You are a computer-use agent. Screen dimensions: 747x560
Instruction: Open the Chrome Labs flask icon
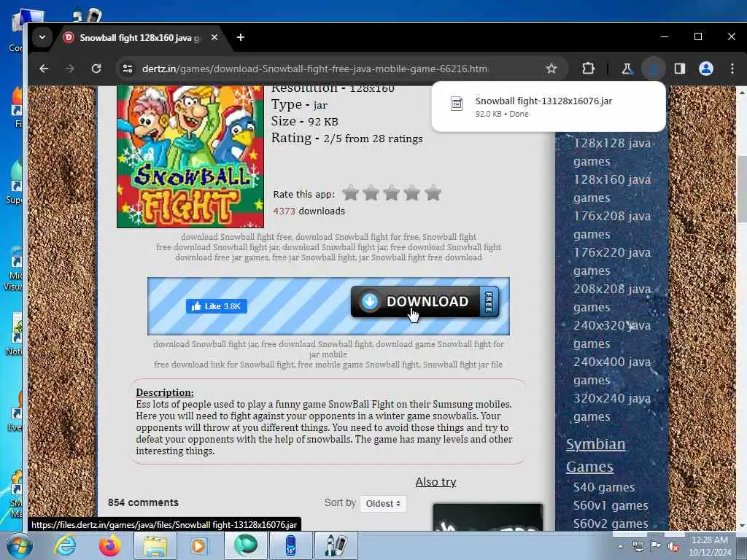[627, 69]
